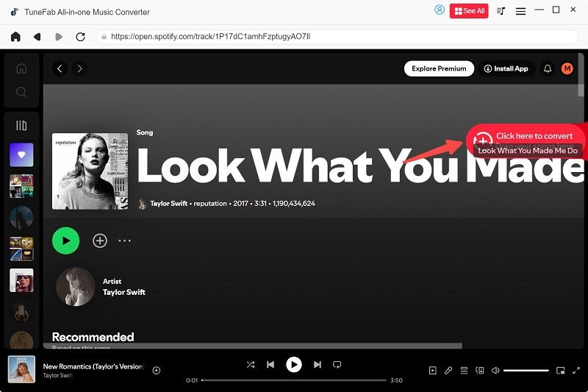Screen dimensions: 588x392
Task: Click the red See All button
Action: coord(469,11)
